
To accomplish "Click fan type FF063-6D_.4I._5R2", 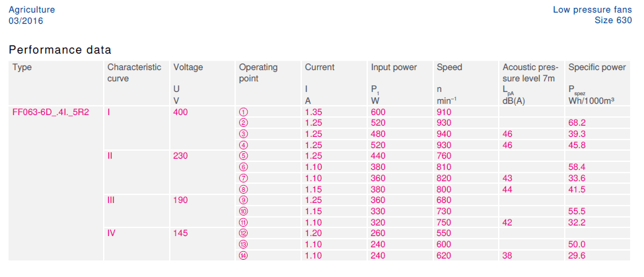I will point(51,112).
